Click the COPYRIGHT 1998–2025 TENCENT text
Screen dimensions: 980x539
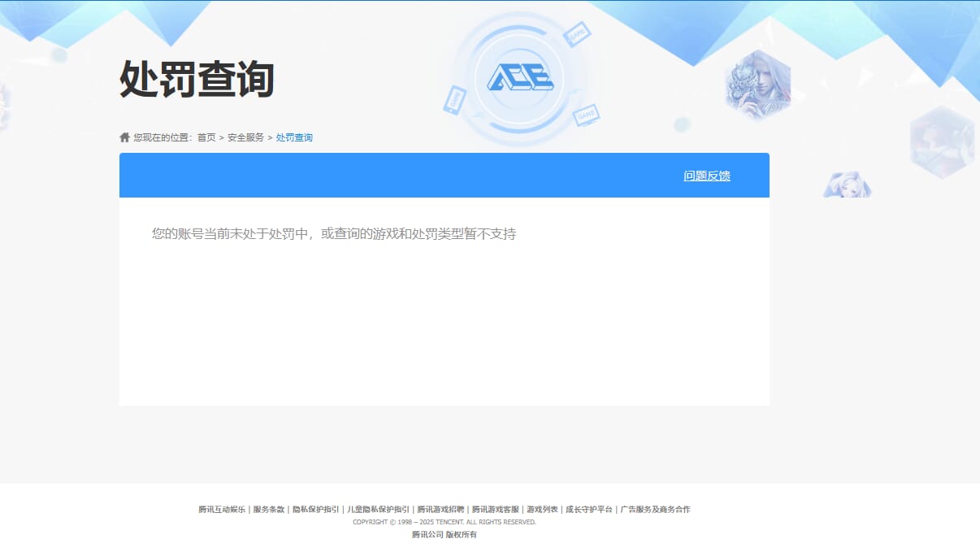pos(444,522)
